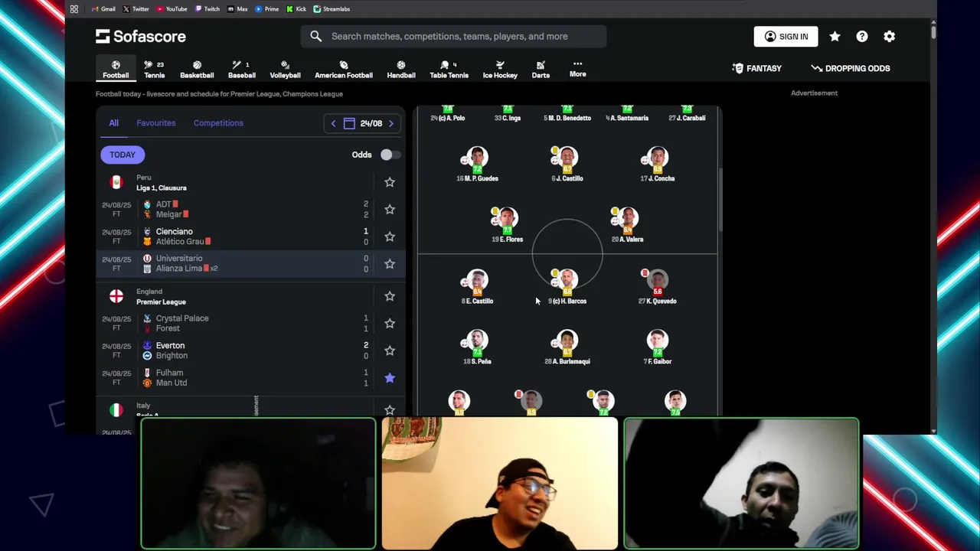Favourite the England Premier League

point(390,296)
